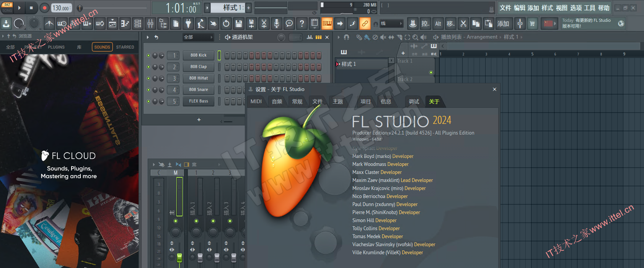This screenshot has height=268, width=644.
Task: Click the speech bubble info icon
Action: (289, 24)
